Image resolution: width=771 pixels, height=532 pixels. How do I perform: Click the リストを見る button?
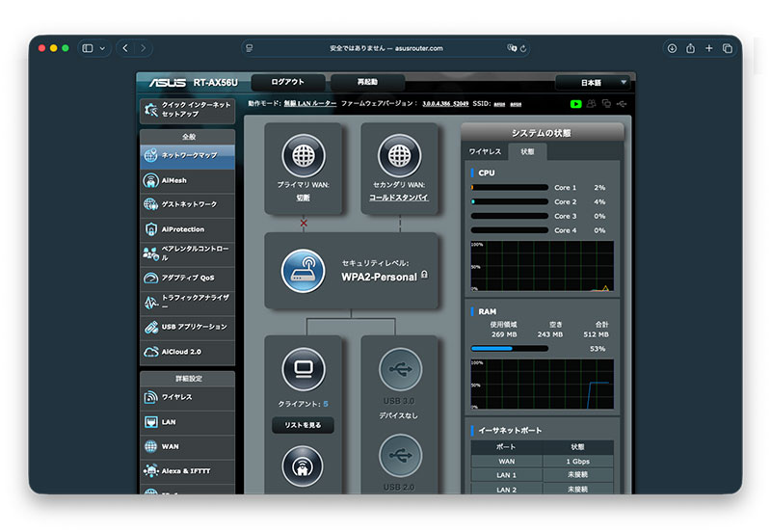pyautogui.click(x=303, y=425)
